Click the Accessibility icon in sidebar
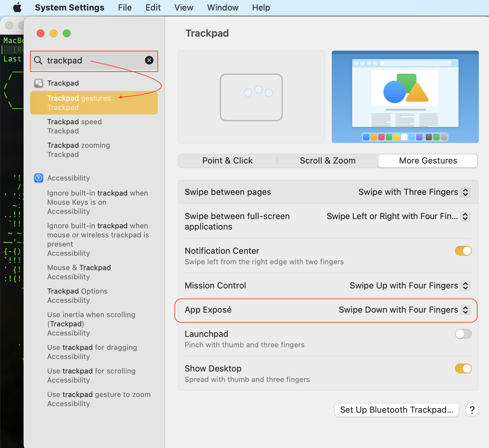 coord(39,178)
